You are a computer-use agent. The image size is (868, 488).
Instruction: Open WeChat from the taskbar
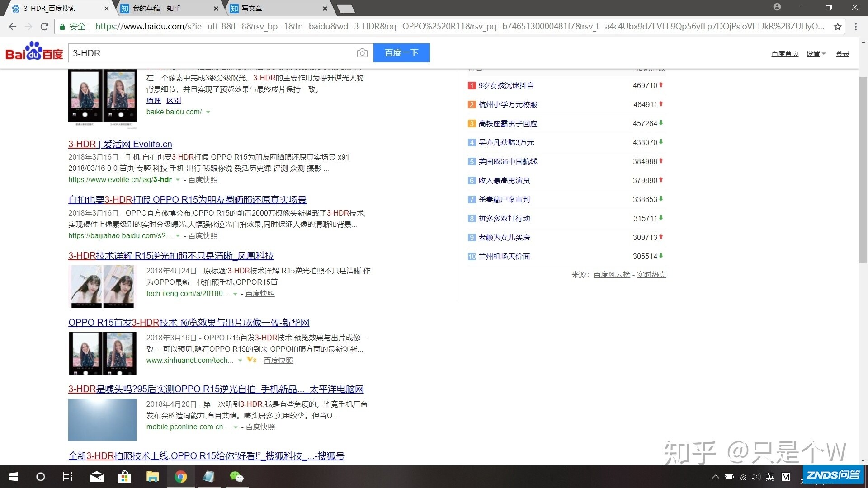tap(236, 477)
